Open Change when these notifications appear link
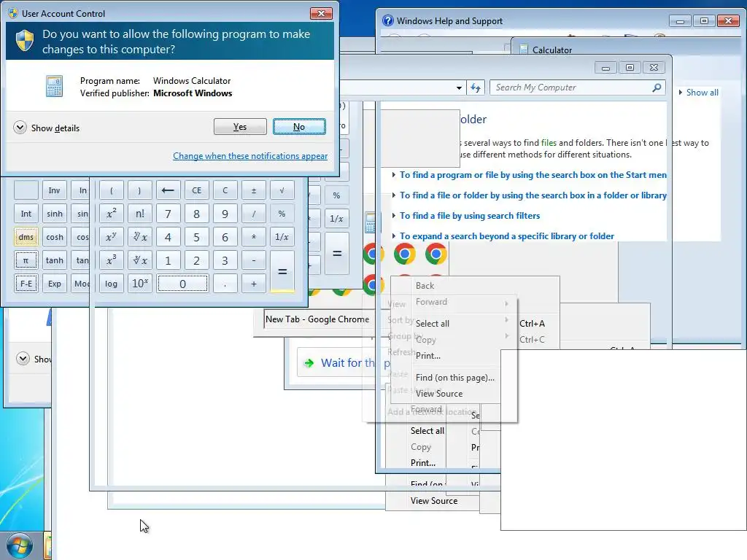The image size is (747, 560). 250,156
